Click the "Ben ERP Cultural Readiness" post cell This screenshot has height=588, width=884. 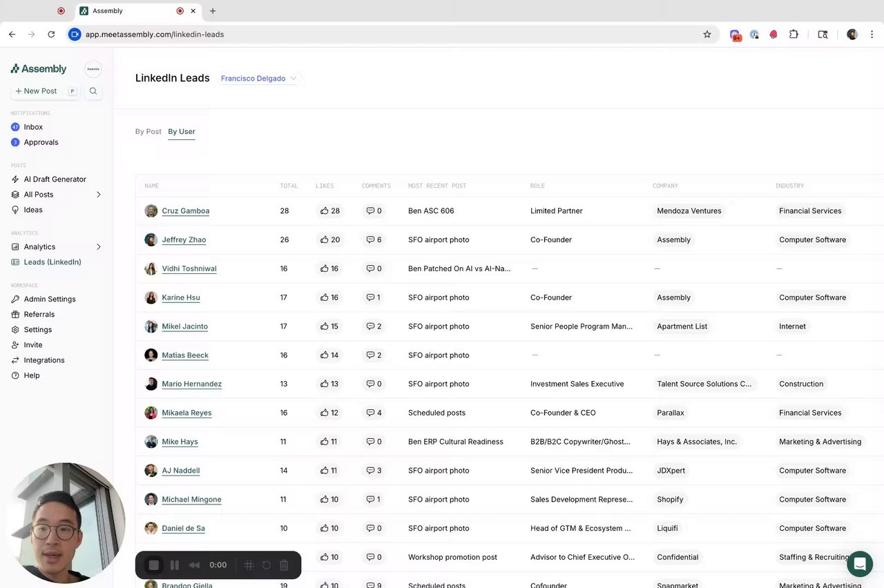tap(456, 442)
